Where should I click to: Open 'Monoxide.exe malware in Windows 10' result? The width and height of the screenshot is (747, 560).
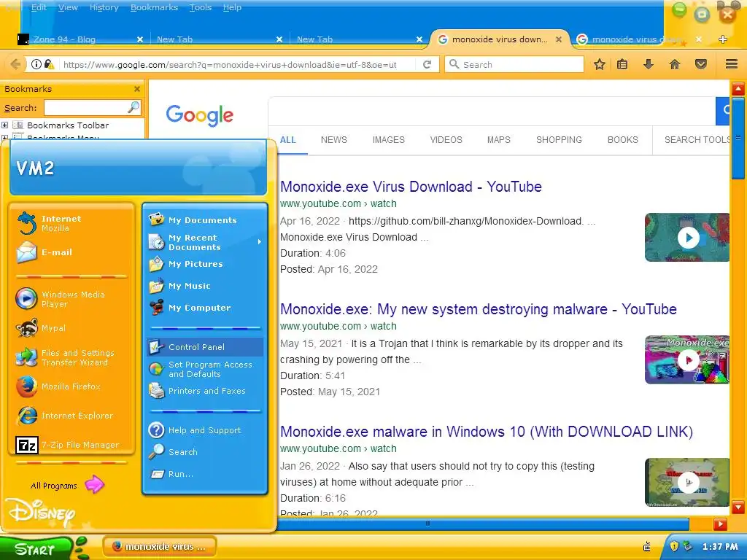point(487,432)
